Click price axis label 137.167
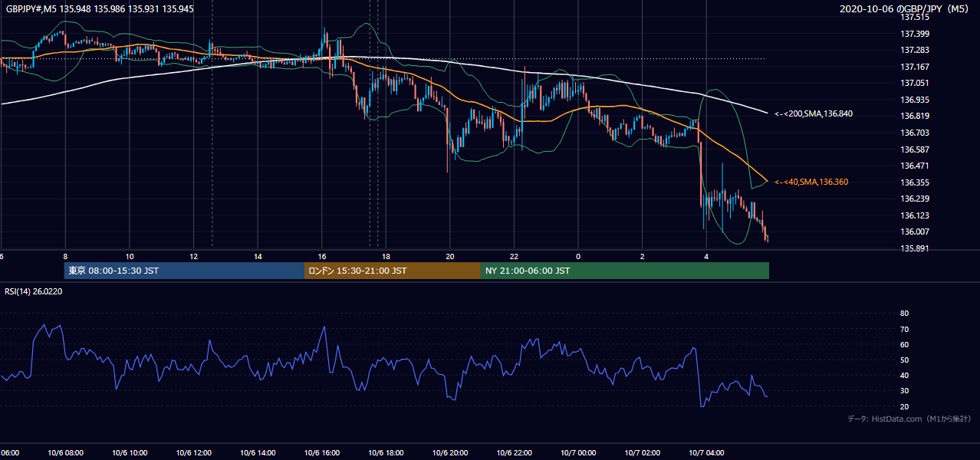 [x=916, y=67]
